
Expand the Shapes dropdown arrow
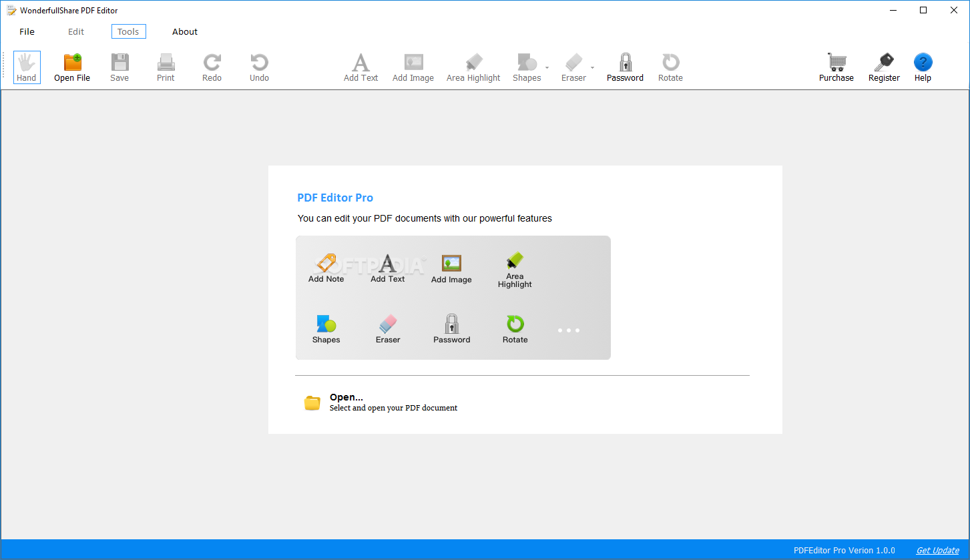[x=547, y=68]
